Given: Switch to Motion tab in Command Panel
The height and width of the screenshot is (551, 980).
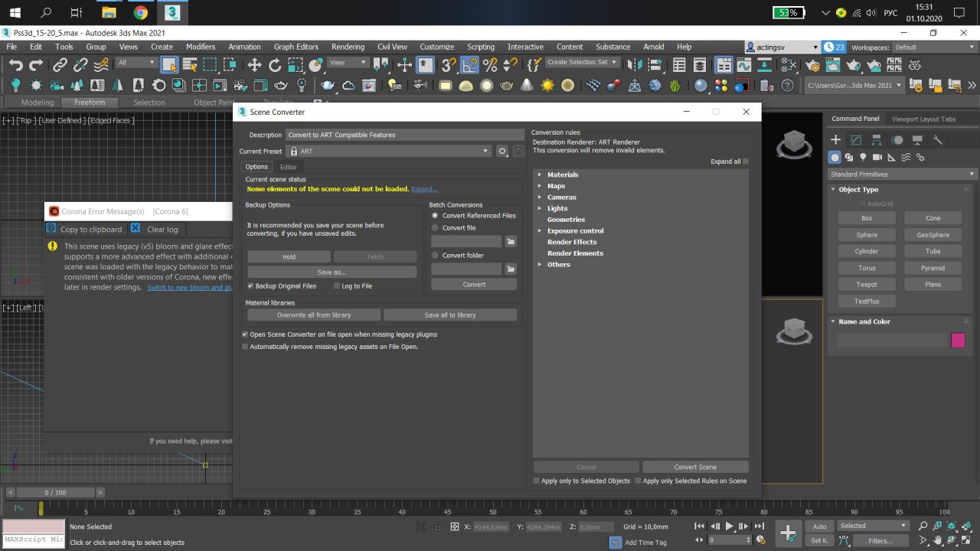Looking at the screenshot, I should click(897, 140).
